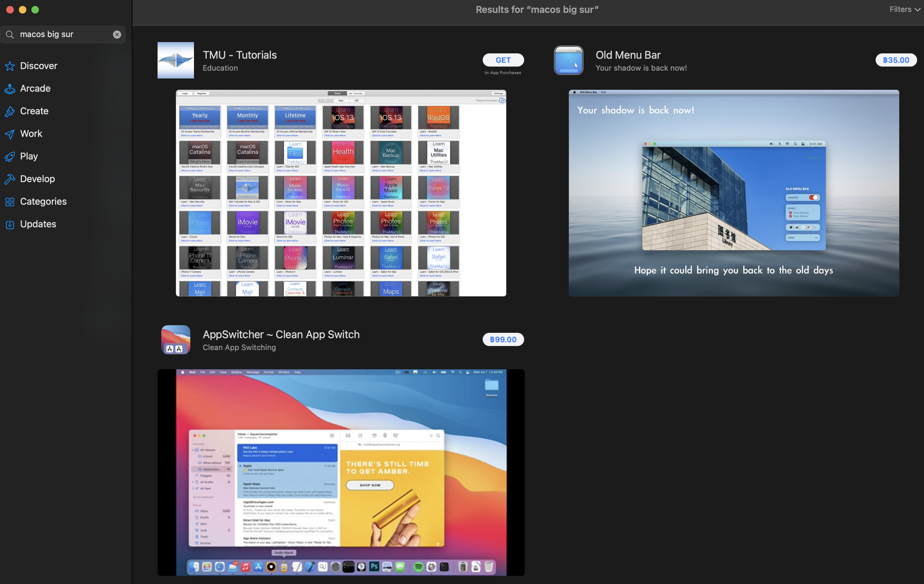Image resolution: width=924 pixels, height=584 pixels.
Task: Open the Old Menu Bar screenshot preview
Action: point(733,193)
